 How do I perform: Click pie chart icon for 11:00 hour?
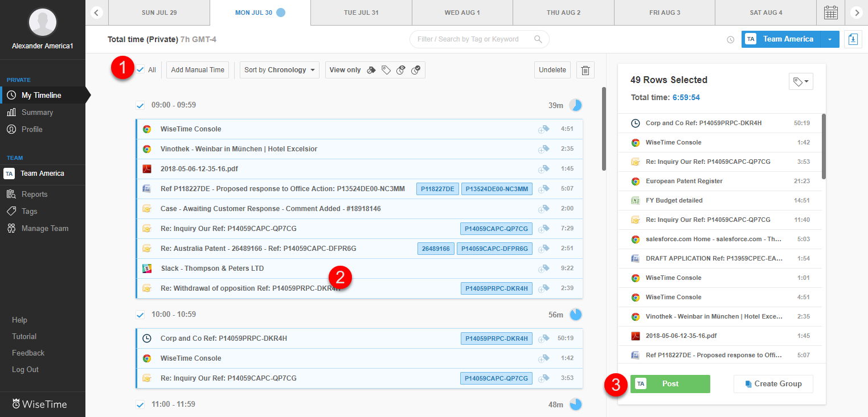[x=576, y=404]
